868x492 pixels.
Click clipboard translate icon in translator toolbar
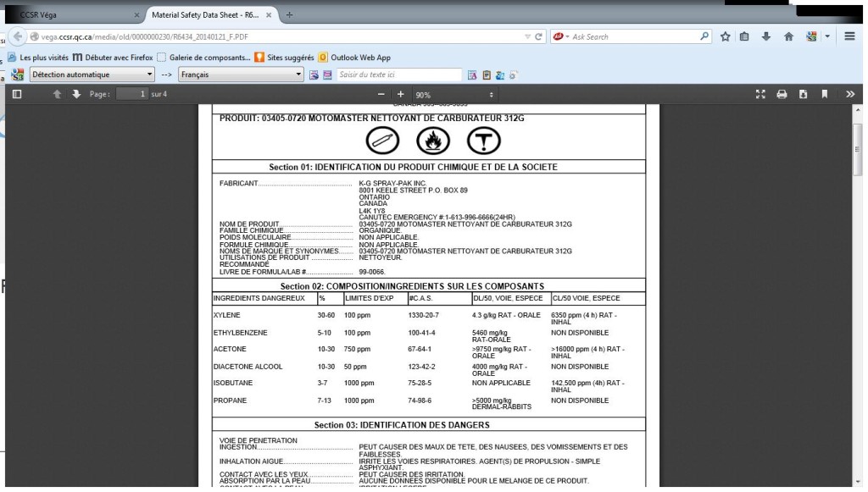(x=487, y=75)
